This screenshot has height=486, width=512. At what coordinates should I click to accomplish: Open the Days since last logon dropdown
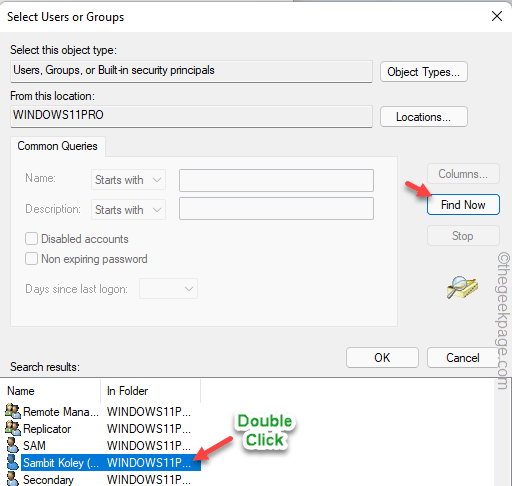pyautogui.click(x=168, y=289)
